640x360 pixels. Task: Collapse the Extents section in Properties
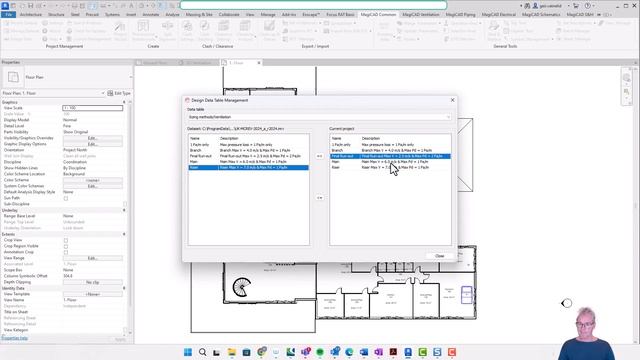pos(124,234)
